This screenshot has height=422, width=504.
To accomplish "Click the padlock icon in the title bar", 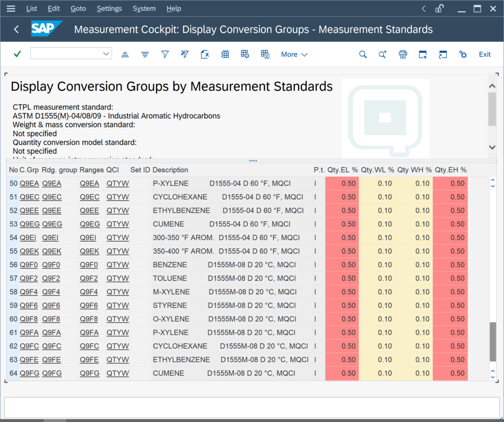I will (440, 9).
